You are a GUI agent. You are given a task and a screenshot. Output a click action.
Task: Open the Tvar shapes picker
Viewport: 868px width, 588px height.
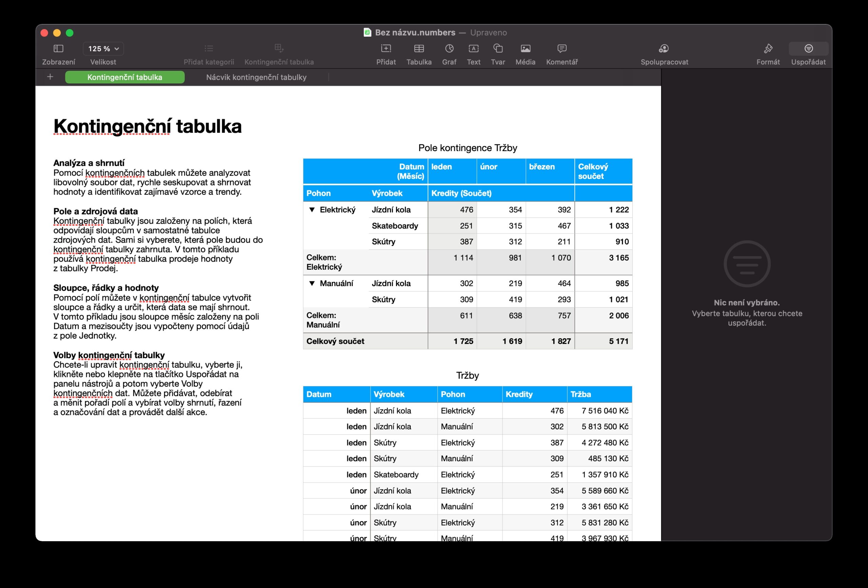tap(498, 48)
